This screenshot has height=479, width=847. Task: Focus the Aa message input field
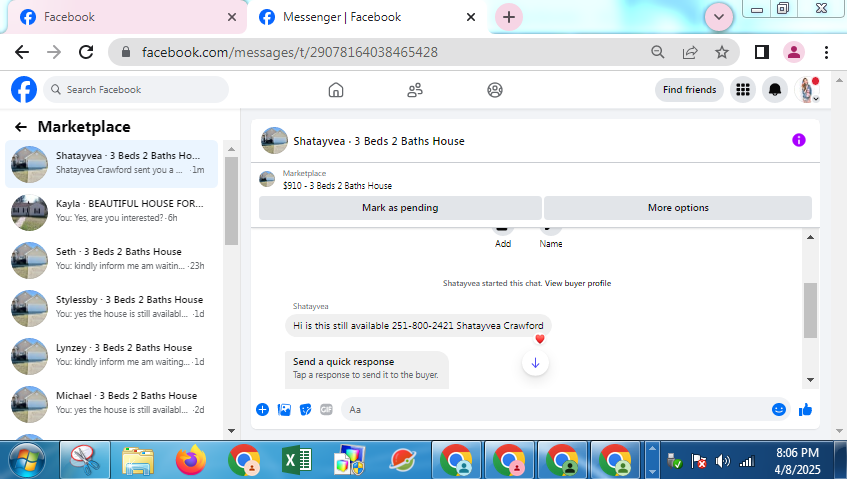click(556, 409)
